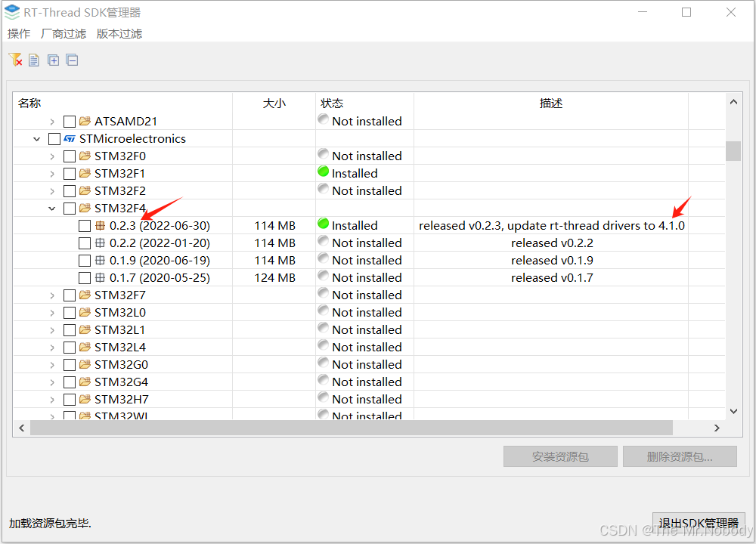Image resolution: width=756 pixels, height=544 pixels.
Task: Click the green Installed dot for 0.2.3
Action: (x=323, y=223)
